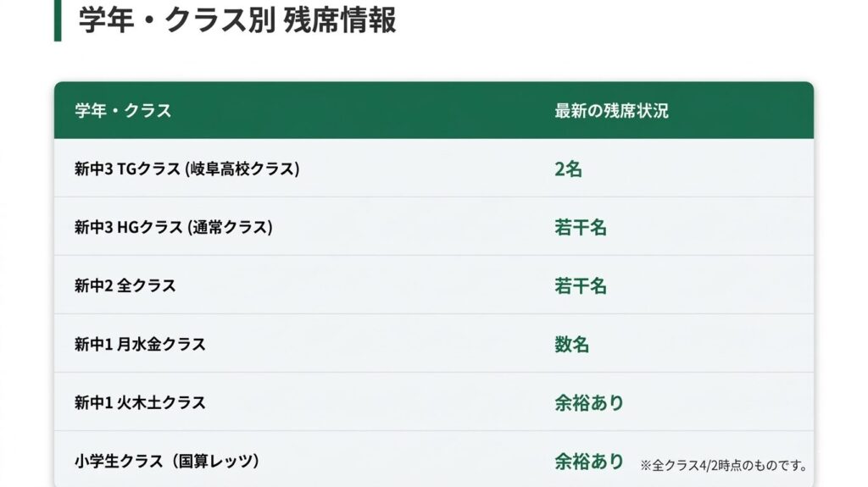Screen dimensions: 868x487
Task: Click 余裕あり status for 新中1 火木土クラス
Action: [589, 402]
